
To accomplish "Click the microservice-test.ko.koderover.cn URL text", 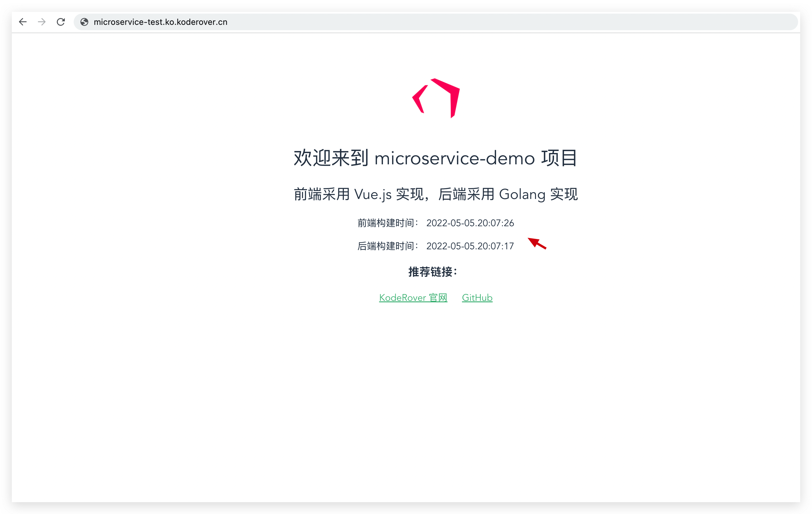I will pyautogui.click(x=160, y=22).
